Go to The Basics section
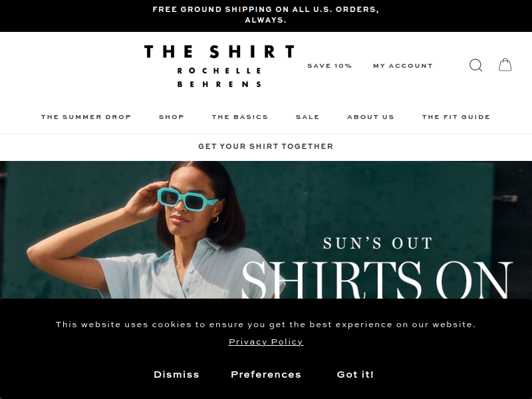The image size is (532, 399). tap(240, 117)
